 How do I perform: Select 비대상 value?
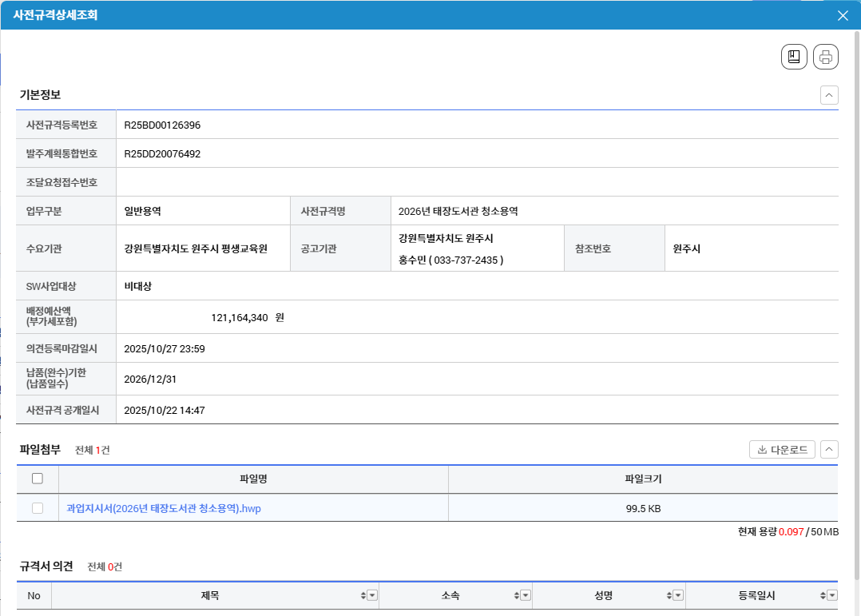click(138, 286)
